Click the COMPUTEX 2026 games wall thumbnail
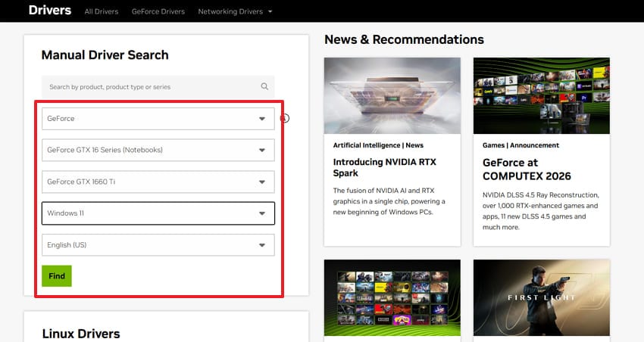 (x=541, y=95)
